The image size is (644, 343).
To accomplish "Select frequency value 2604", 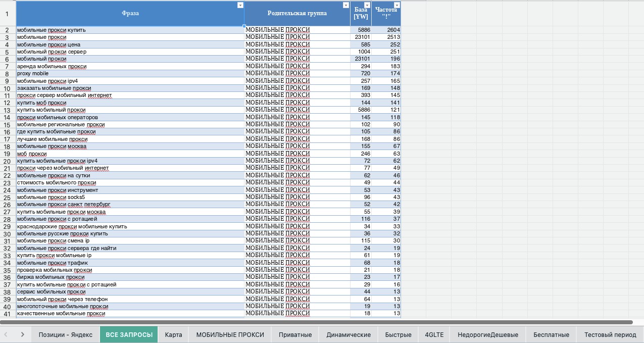I will coord(386,30).
